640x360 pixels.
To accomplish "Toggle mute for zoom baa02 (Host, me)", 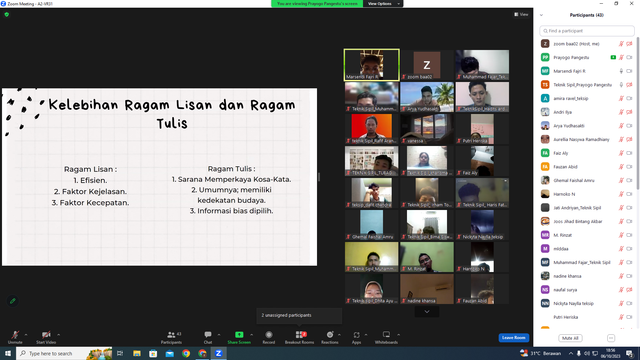I will pos(621,44).
